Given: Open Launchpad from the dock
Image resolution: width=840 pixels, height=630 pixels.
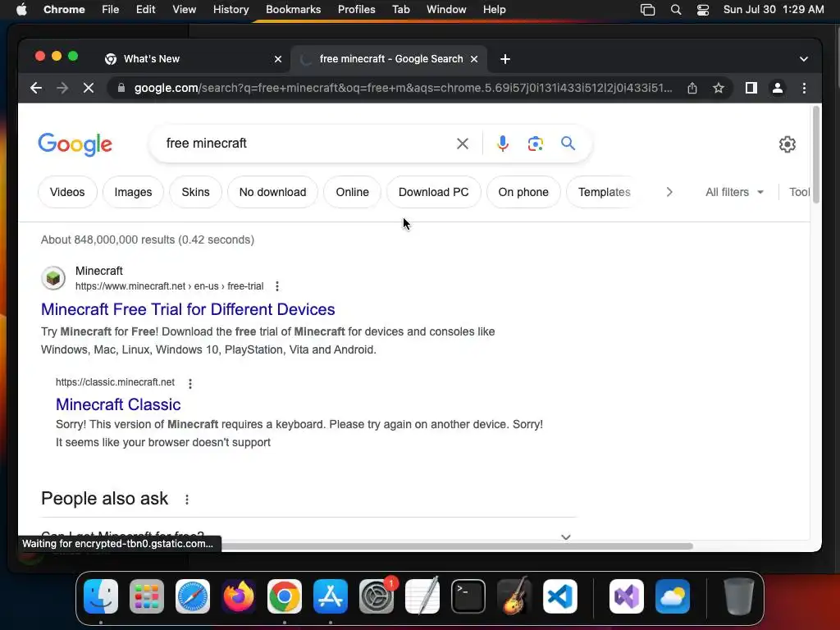Looking at the screenshot, I should tap(147, 596).
